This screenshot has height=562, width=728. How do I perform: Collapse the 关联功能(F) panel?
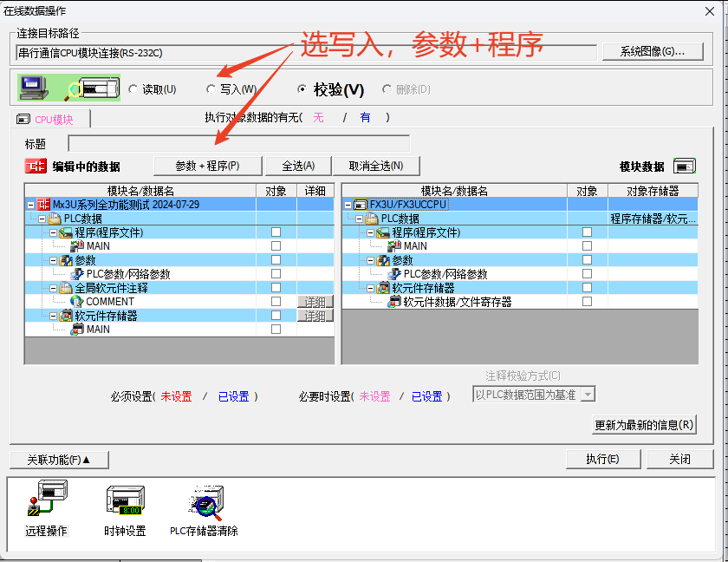tap(57, 460)
